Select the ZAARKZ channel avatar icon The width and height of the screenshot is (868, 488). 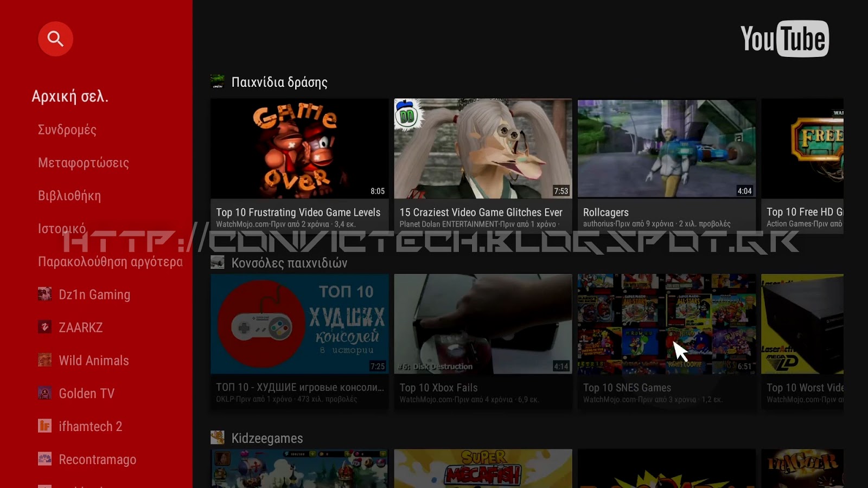(45, 328)
